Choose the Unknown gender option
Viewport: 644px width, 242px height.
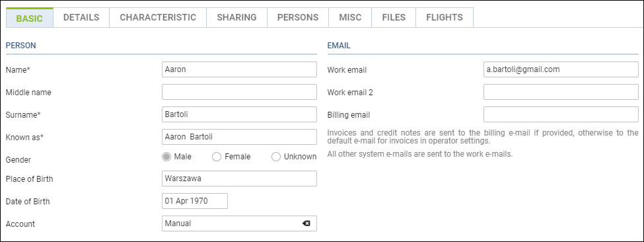(276, 157)
